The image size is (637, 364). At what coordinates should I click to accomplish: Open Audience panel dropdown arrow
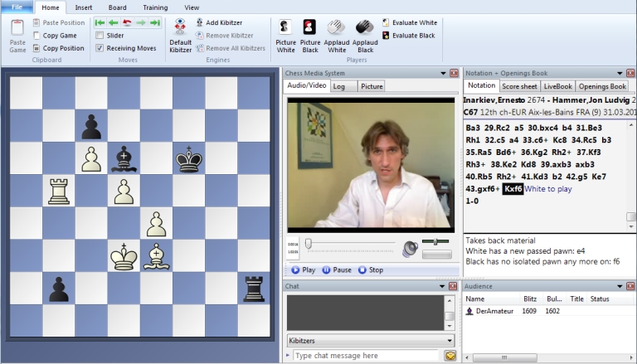pos(620,286)
